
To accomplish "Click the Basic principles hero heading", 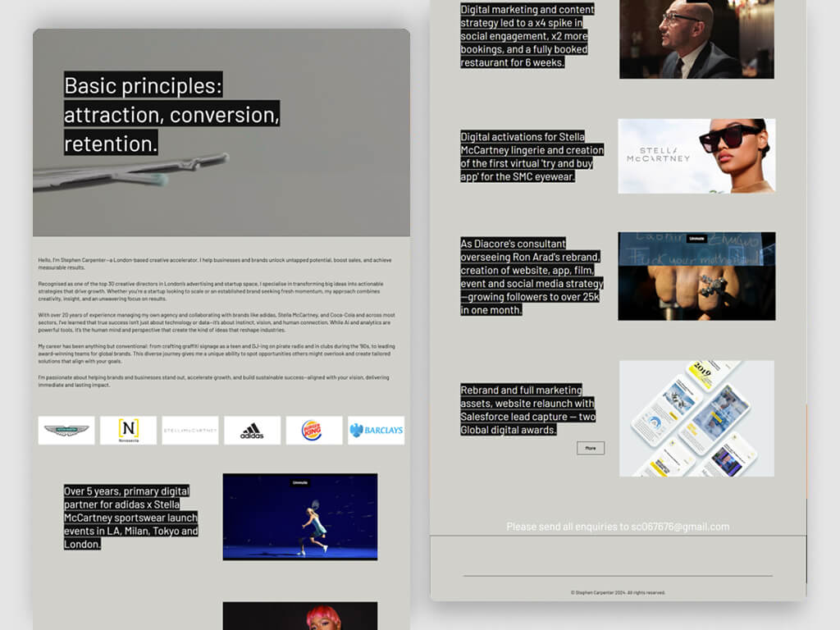I will [x=171, y=115].
